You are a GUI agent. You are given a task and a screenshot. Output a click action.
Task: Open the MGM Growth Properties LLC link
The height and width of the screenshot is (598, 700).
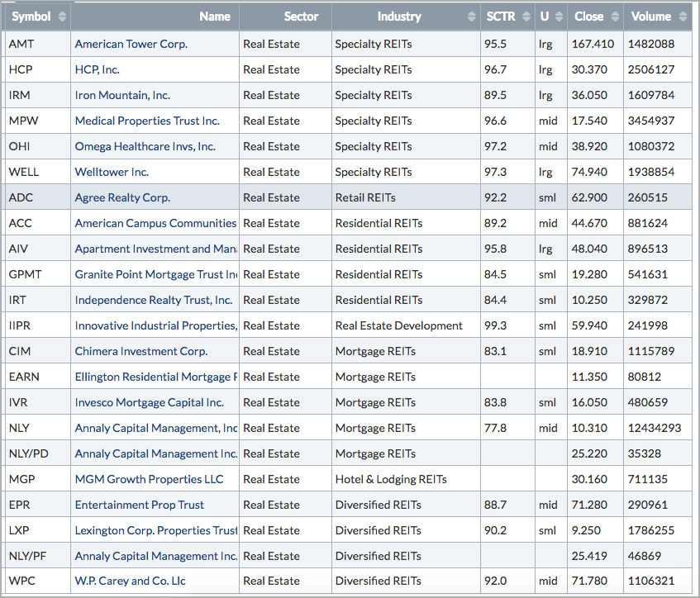tap(149, 479)
